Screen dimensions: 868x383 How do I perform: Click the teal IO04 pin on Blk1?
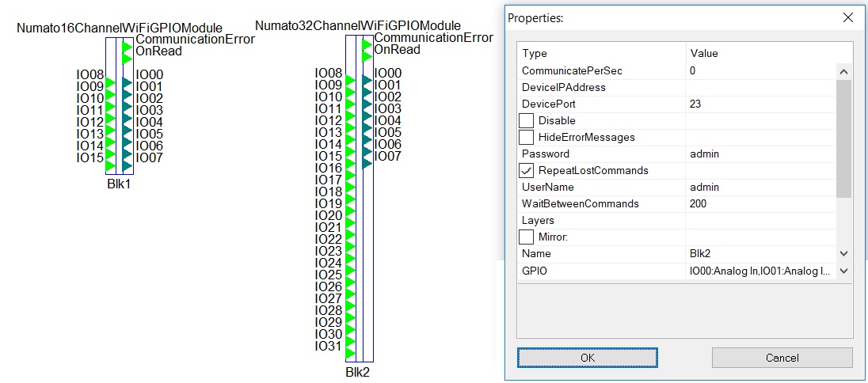point(127,131)
